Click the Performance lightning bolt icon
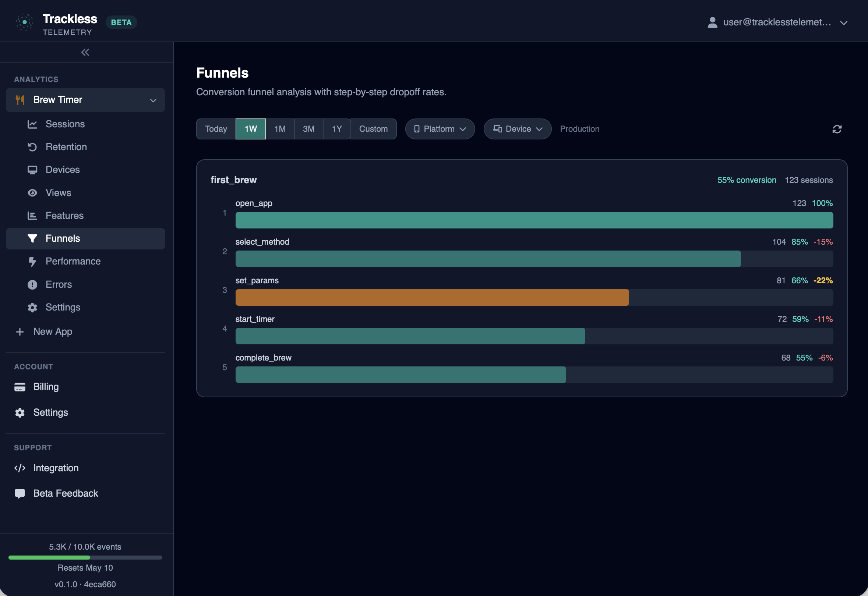Screen dimensions: 868x596 [32, 262]
